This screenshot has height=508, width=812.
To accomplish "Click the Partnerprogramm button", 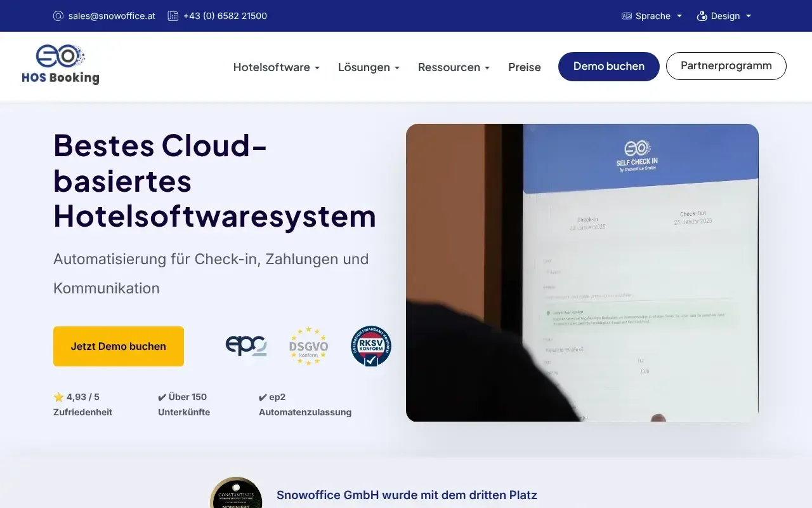I will pyautogui.click(x=726, y=66).
